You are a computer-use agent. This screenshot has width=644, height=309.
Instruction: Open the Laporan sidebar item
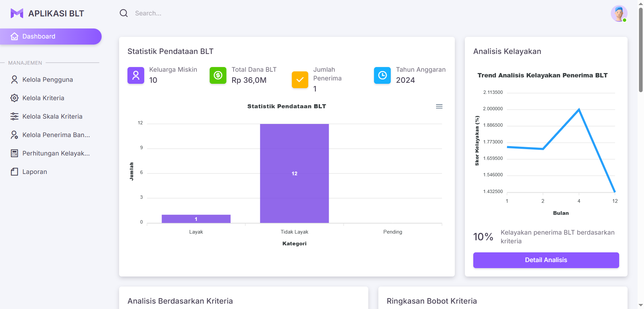(x=35, y=172)
